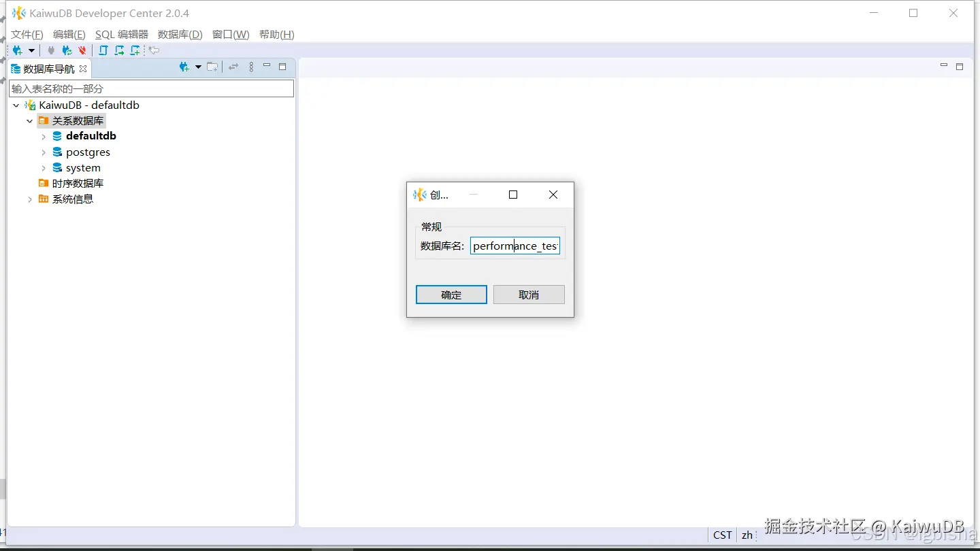Click the zh locale status indicator

(x=747, y=535)
